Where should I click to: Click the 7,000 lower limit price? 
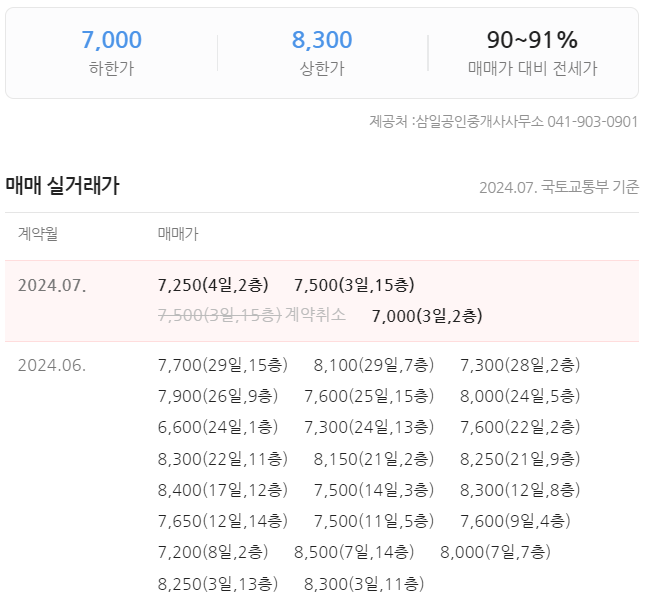[112, 40]
